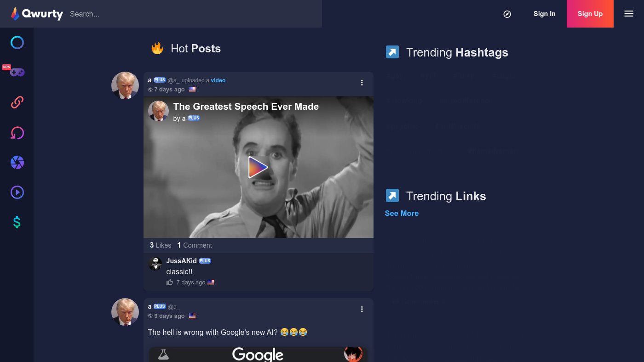Like the 'classic!!' comment with thumbs up
This screenshot has width=644, height=362.
click(170, 282)
